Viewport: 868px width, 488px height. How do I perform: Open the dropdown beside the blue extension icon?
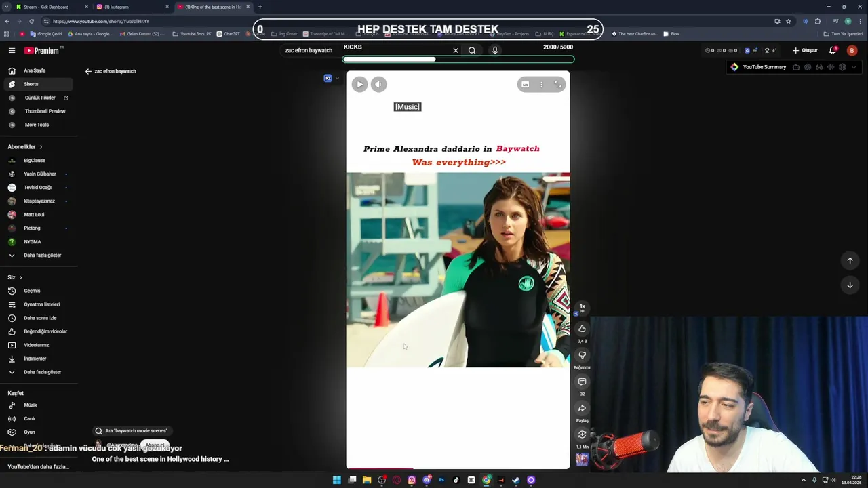pos(337,78)
